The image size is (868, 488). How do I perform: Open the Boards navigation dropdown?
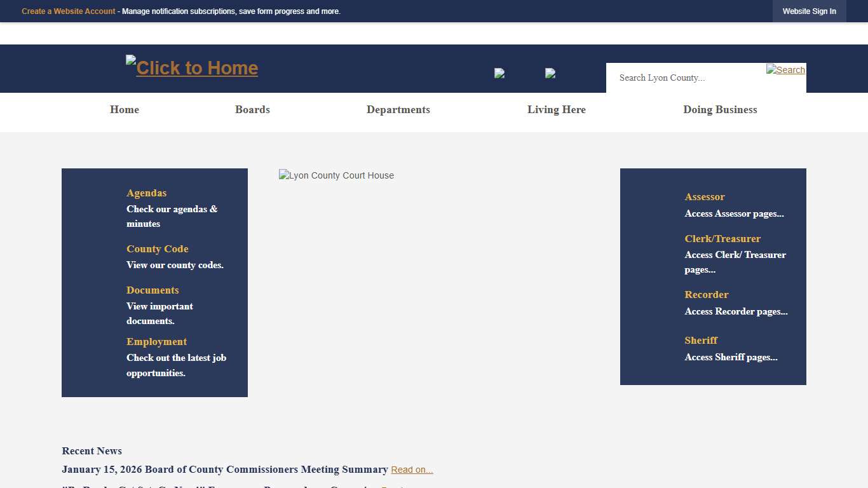coord(252,109)
